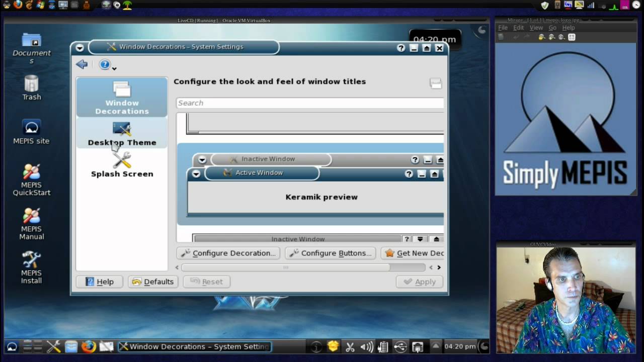
Task: Click the 04:20 pm desktop clock widget
Action: point(435,39)
